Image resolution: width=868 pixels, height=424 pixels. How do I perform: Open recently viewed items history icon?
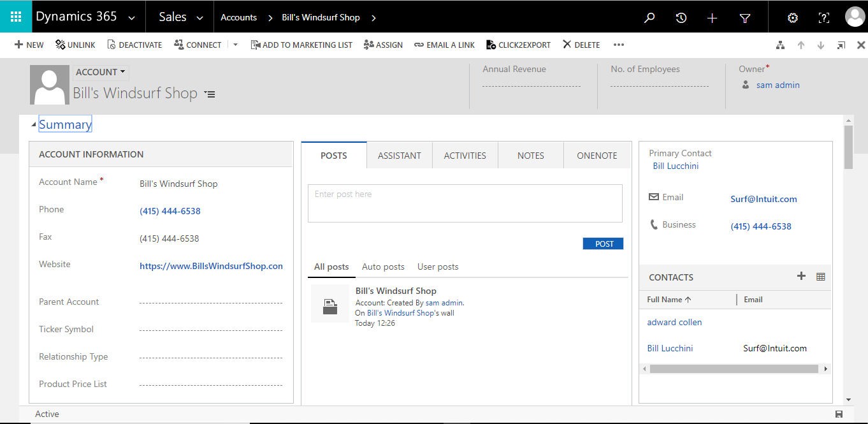point(681,18)
